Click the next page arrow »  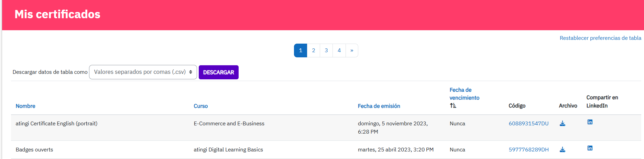point(352,50)
